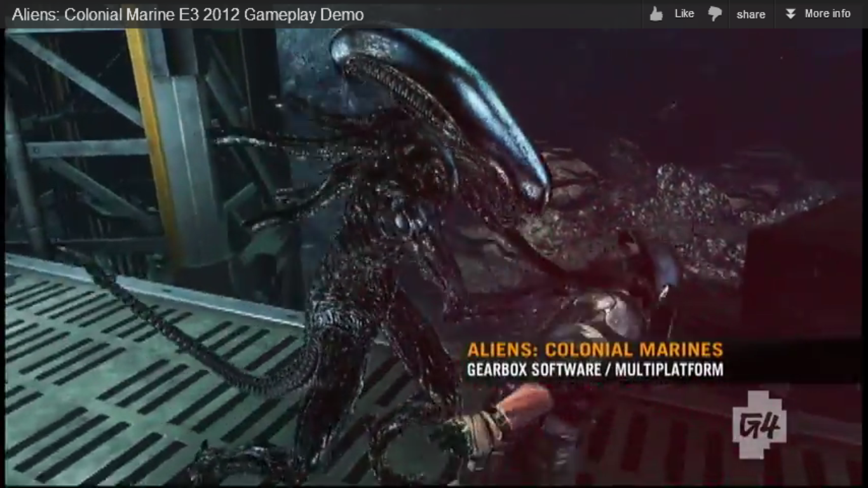Click the G4 logo watermark
The width and height of the screenshot is (868, 488).
pyautogui.click(x=759, y=424)
